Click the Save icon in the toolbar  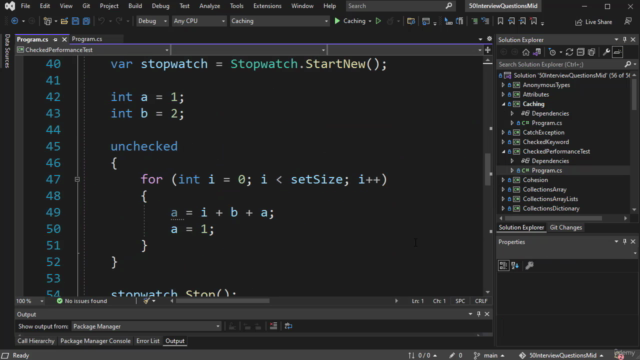(76, 21)
